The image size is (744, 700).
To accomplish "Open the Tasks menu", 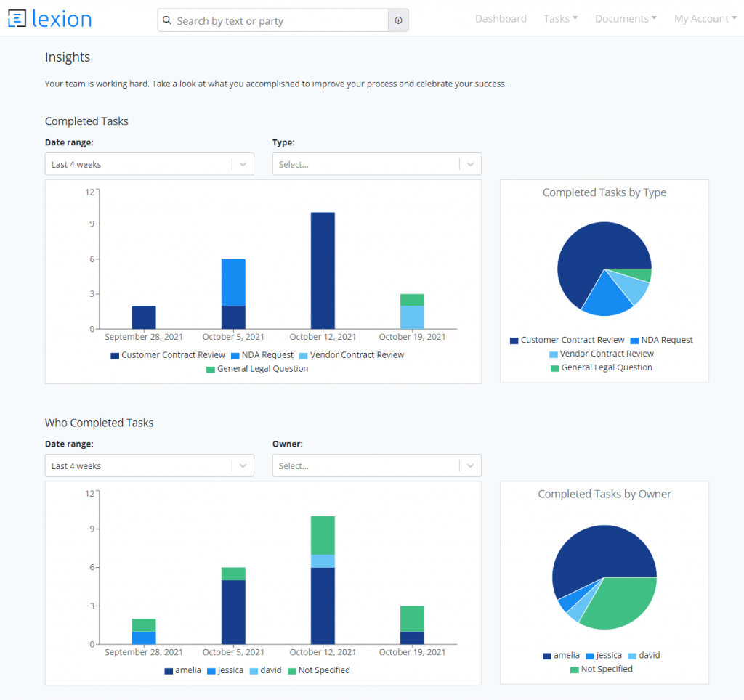I will 560,19.
